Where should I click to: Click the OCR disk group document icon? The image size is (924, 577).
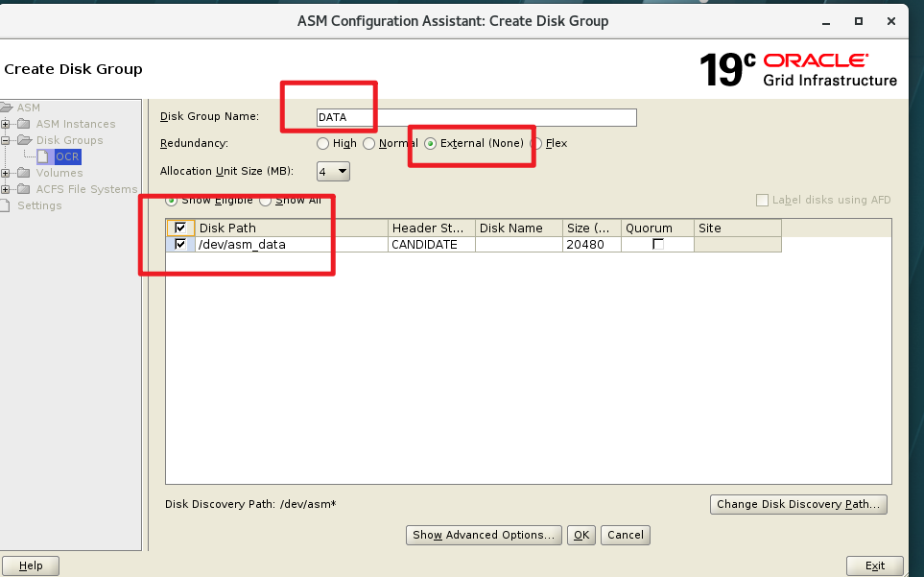pos(43,156)
